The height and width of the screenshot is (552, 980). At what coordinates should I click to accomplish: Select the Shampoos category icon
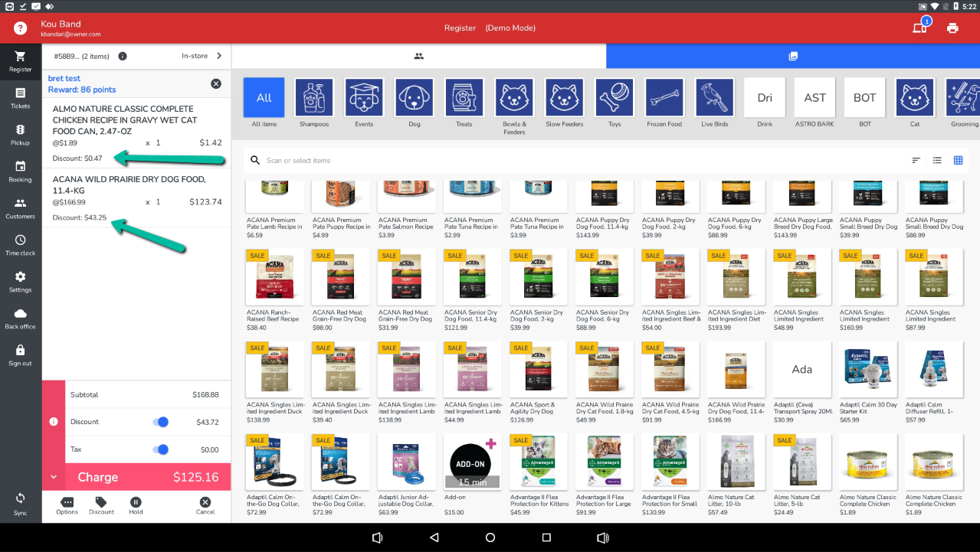(x=313, y=98)
